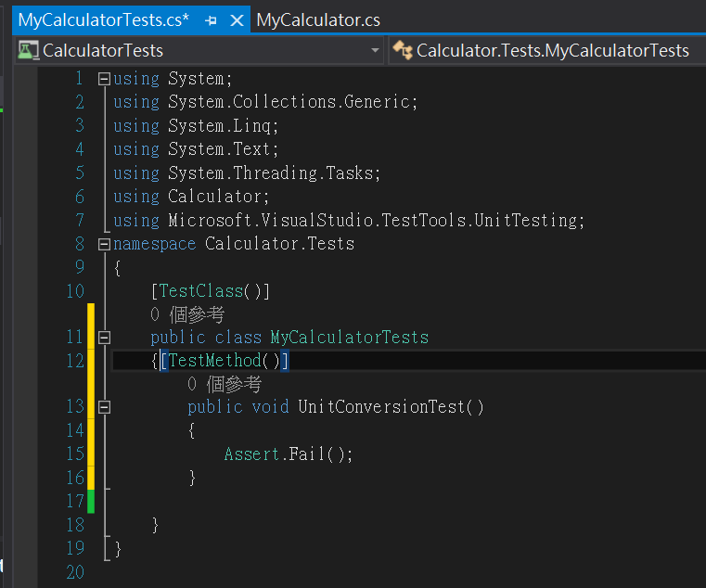Click the class icon beside Calculator.Tests.MyCalculatorTests
The height and width of the screenshot is (588, 706).
tap(402, 50)
